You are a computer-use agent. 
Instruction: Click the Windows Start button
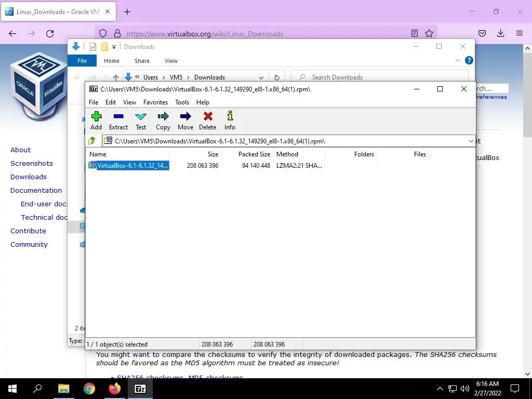pos(12,389)
